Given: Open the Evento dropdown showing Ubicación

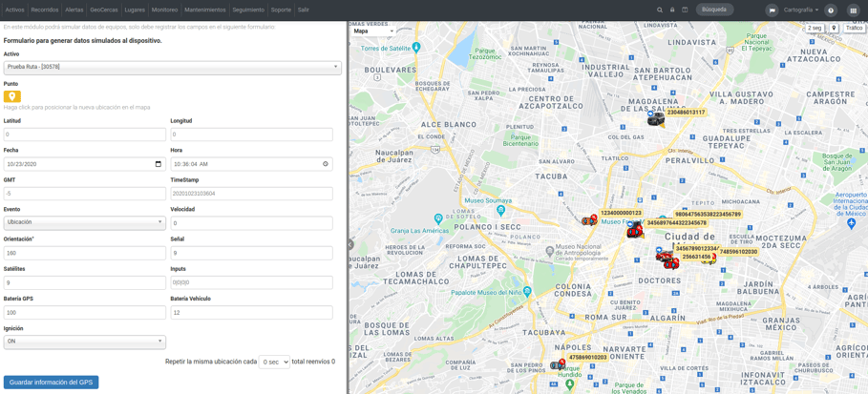Looking at the screenshot, I should click(85, 222).
